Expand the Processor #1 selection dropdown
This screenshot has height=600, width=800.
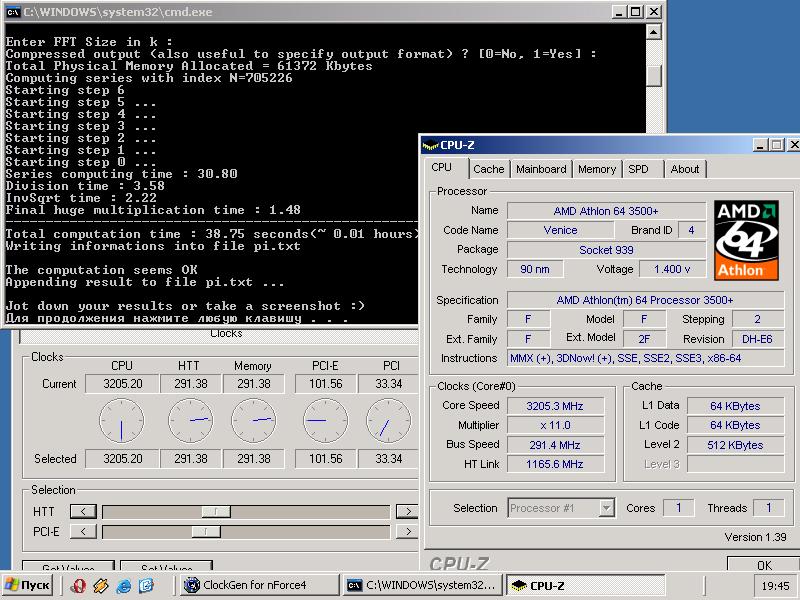tap(606, 508)
